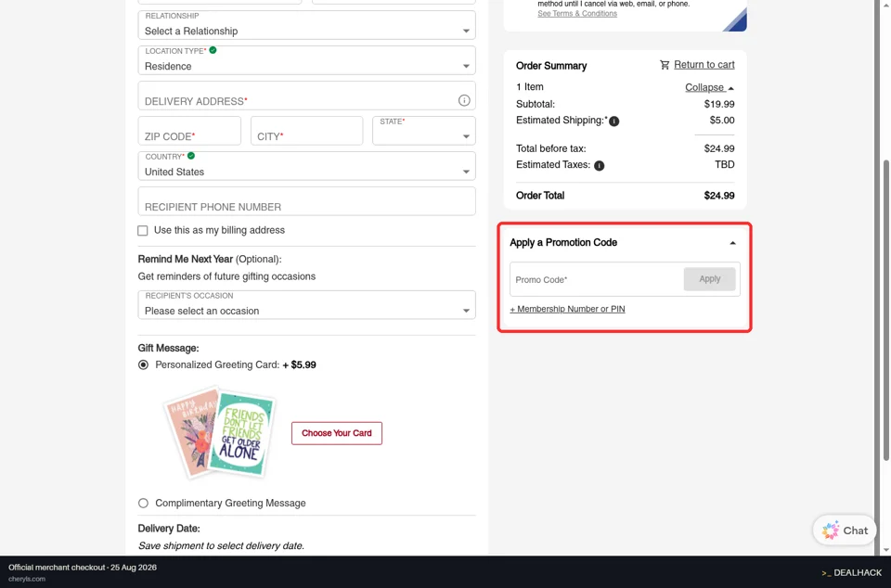Screen dimensions: 891x588
Task: Click the Subtotal $19.99 value
Action: [718, 105]
